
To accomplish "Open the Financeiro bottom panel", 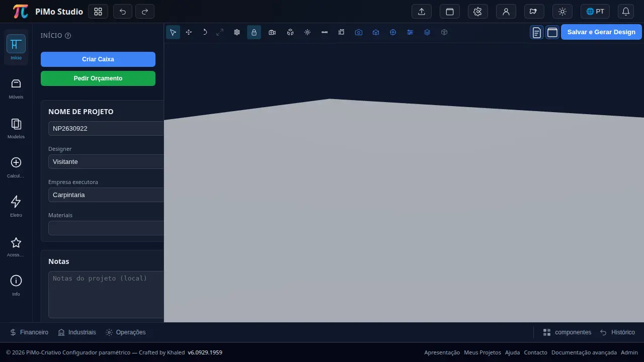I will point(29,332).
